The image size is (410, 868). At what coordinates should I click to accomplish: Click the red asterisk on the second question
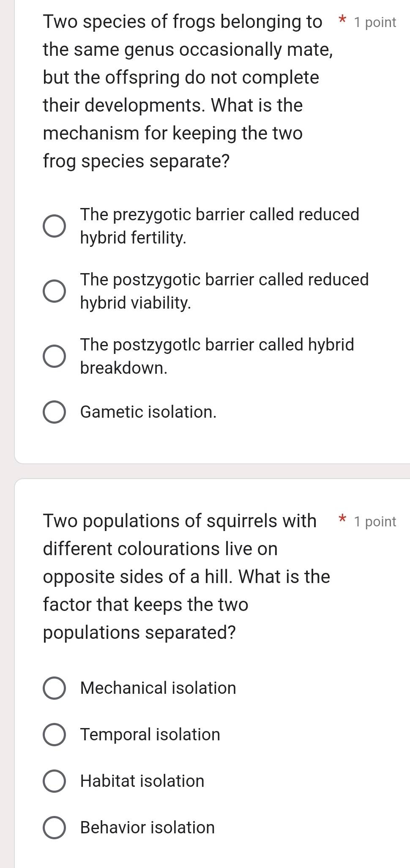click(342, 518)
